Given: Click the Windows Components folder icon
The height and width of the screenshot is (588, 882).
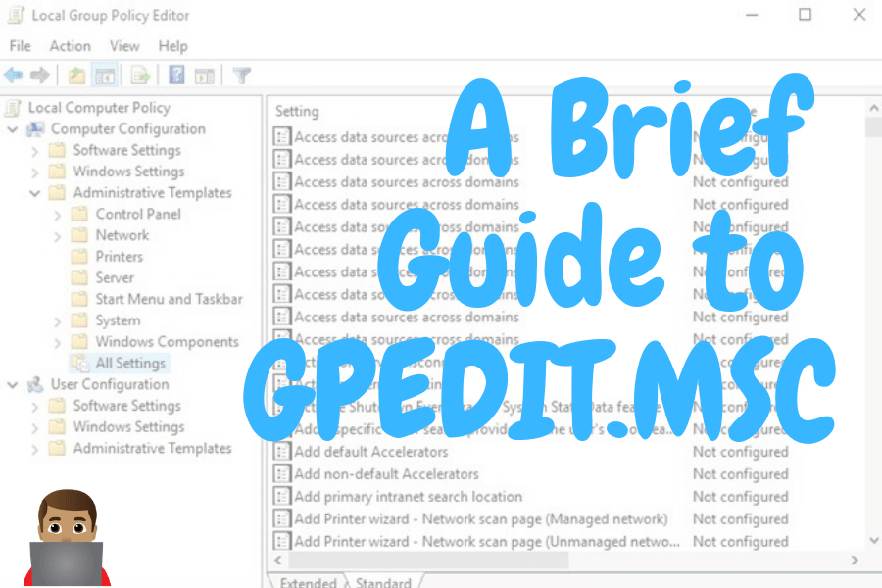Looking at the screenshot, I should point(79,342).
